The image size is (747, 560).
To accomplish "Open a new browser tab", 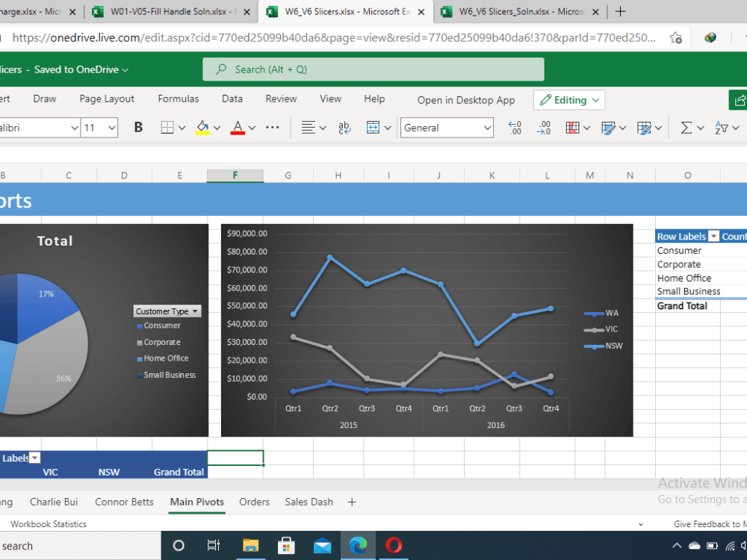I will [620, 12].
